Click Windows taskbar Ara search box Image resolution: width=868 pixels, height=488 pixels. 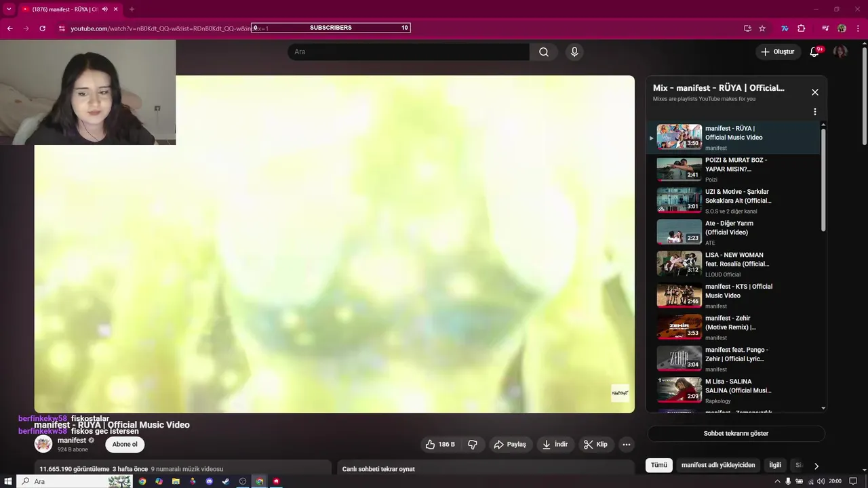coord(75,481)
